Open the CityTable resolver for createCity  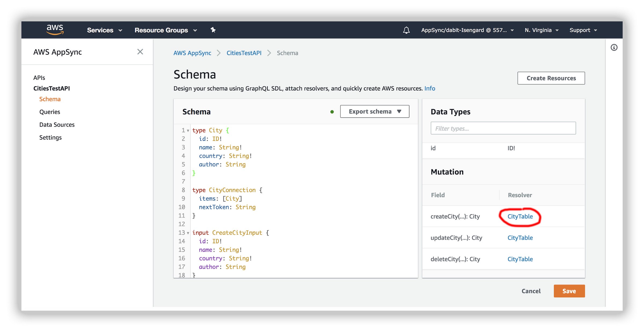click(520, 217)
